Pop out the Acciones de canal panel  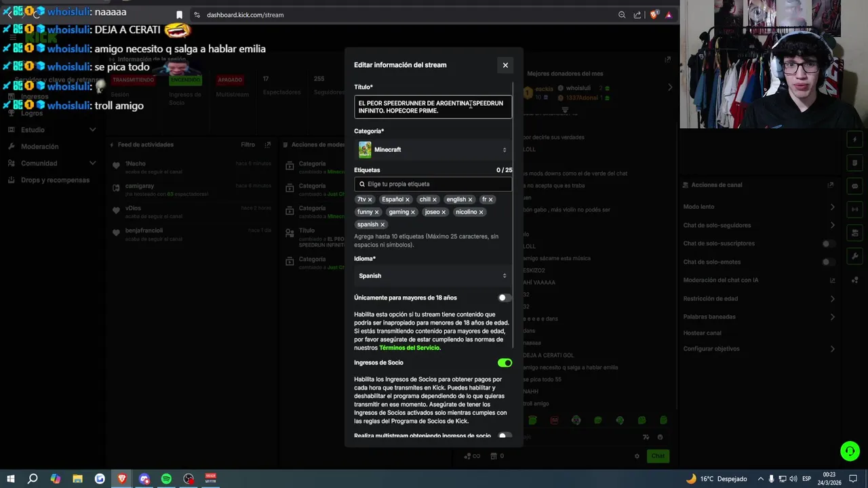(x=830, y=185)
